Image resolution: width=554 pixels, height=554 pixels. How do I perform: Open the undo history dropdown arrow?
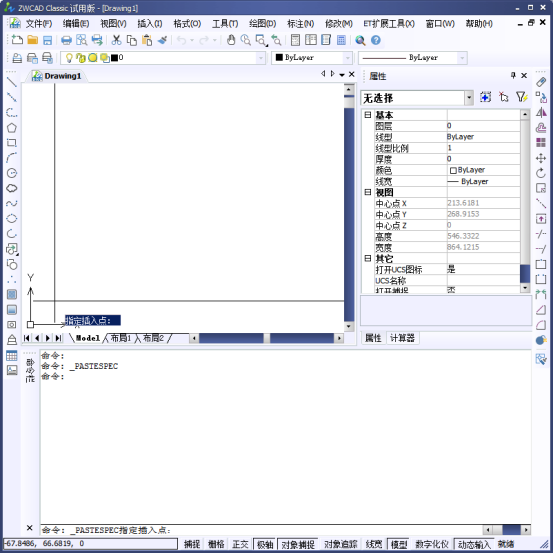pos(192,40)
